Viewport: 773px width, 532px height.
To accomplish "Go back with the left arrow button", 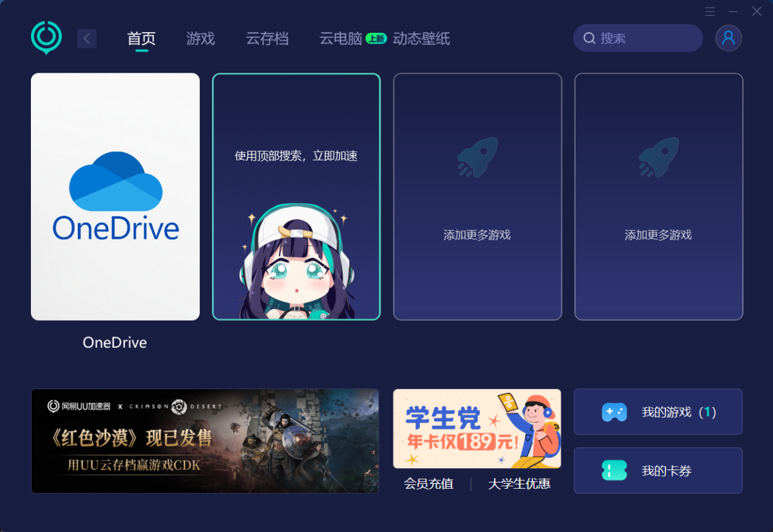I will [87, 39].
